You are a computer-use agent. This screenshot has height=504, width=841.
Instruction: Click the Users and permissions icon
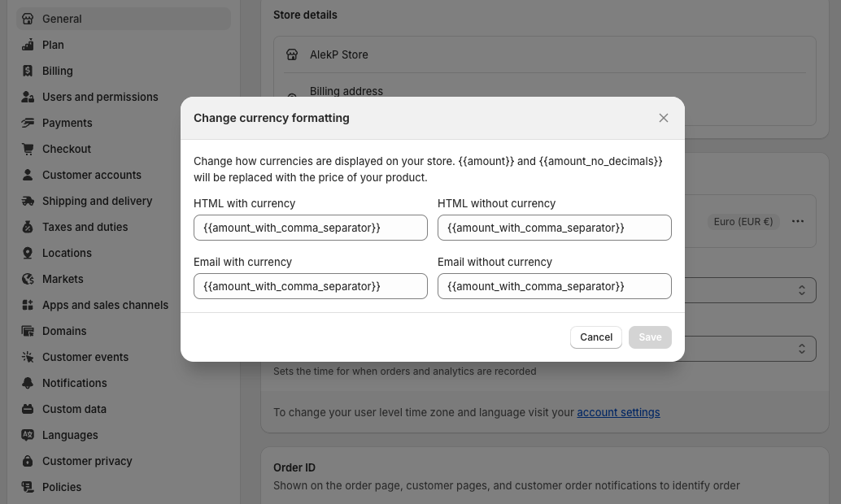(28, 97)
